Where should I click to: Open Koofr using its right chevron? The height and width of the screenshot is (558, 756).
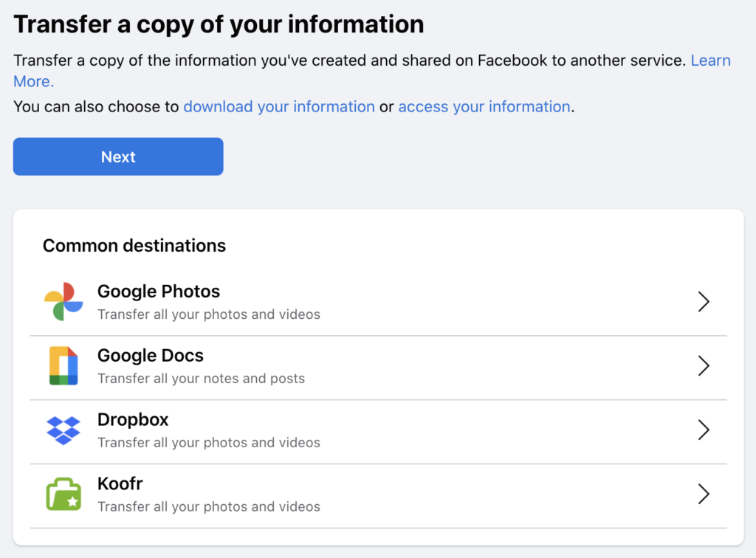(x=703, y=494)
